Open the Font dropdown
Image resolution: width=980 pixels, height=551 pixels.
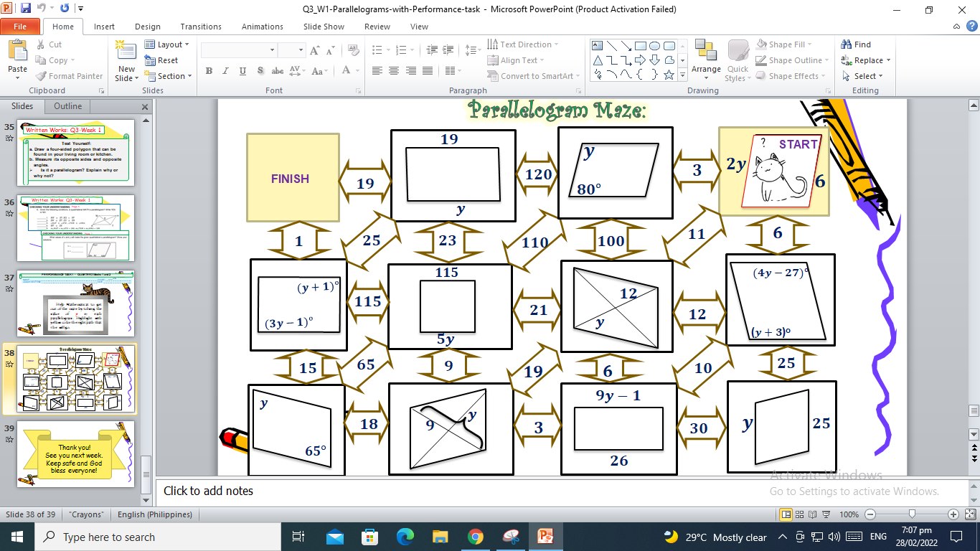271,50
